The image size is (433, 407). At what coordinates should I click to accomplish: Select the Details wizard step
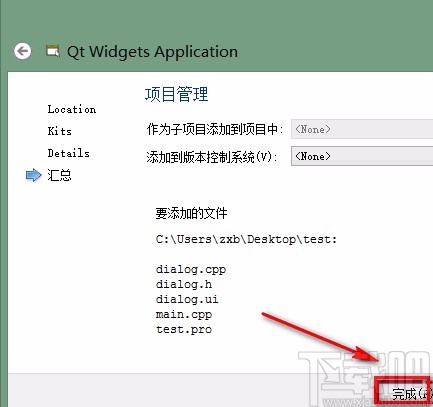(68, 153)
